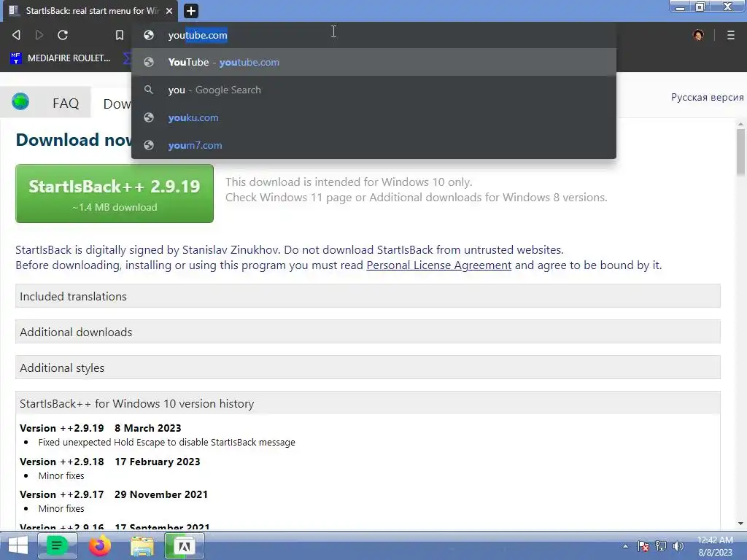Open the MEDIAFIRE ROULET... bookmark
747x560 pixels.
[60, 58]
